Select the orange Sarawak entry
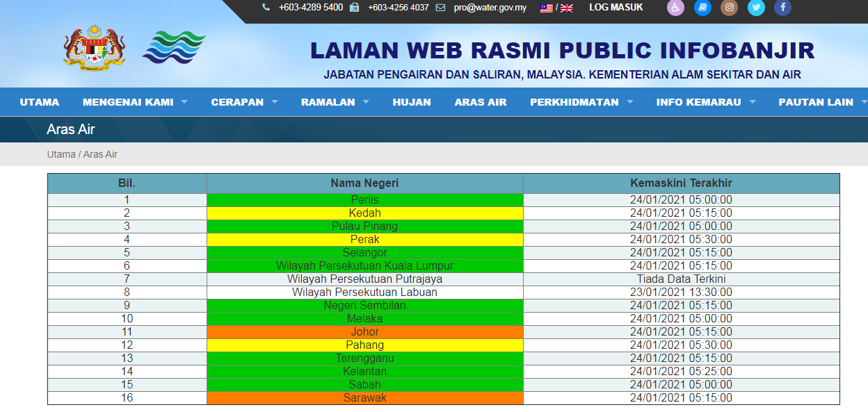The width and height of the screenshot is (868, 412). (x=365, y=398)
